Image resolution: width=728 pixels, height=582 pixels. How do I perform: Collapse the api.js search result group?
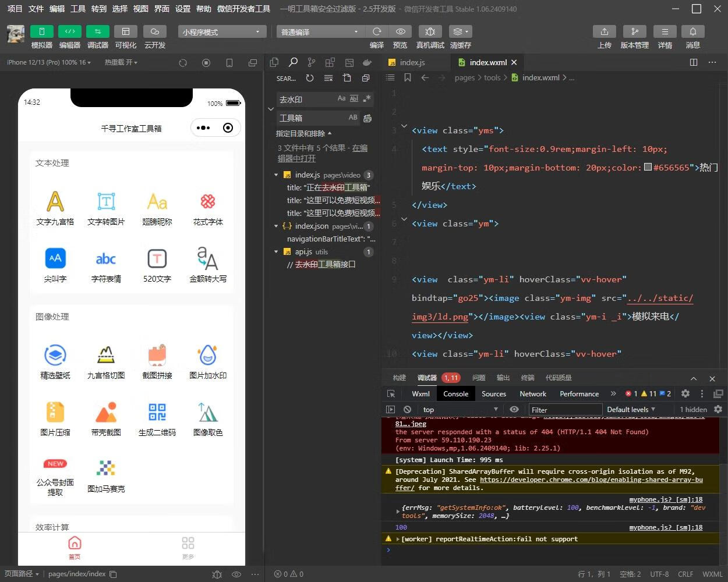tap(276, 252)
